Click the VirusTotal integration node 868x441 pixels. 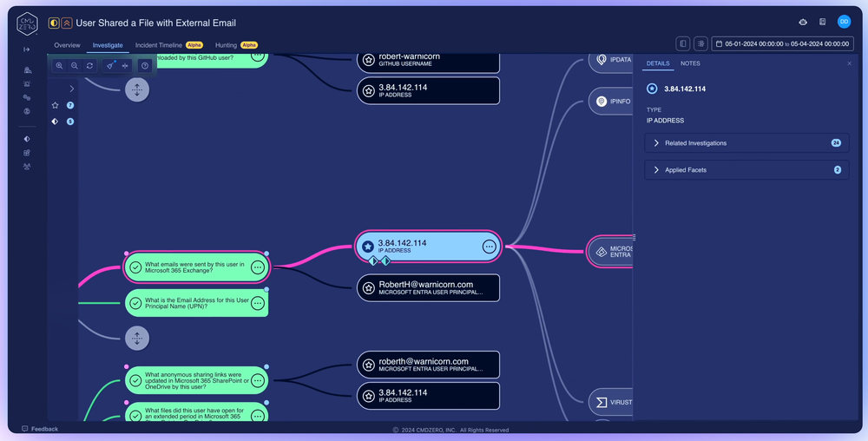tap(610, 402)
